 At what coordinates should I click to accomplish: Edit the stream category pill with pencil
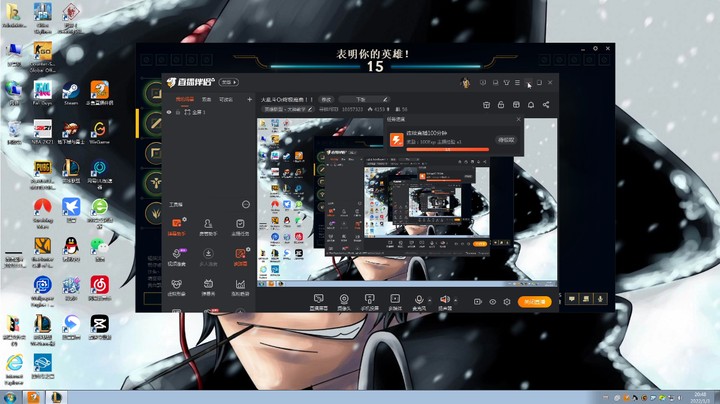(287, 109)
